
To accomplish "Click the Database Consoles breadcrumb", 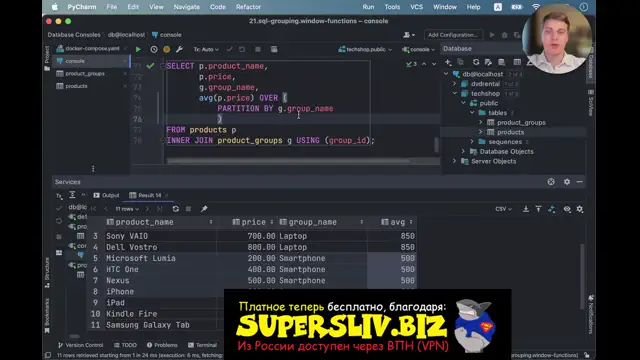I will pyautogui.click(x=74, y=35).
